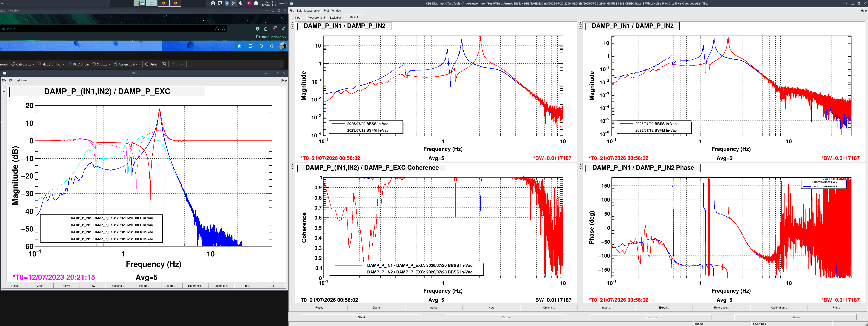Open the settings gear in the blue header
The width and height of the screenshot is (868, 326).
coord(272,46)
